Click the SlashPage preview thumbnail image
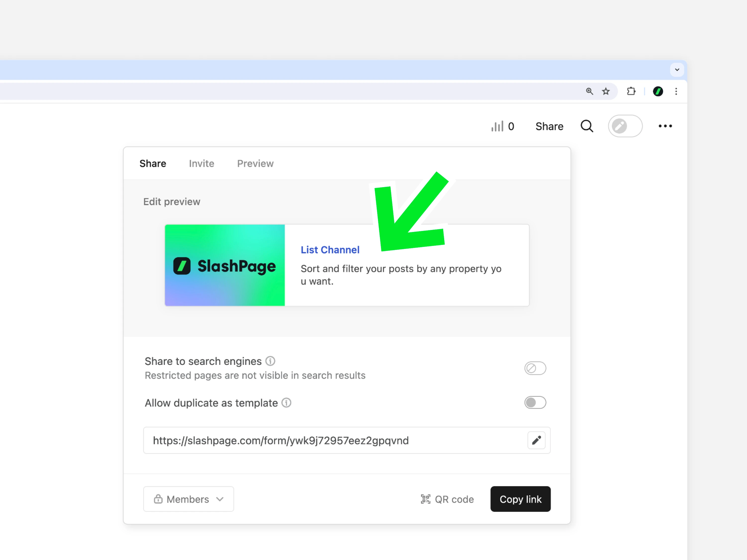Image resolution: width=747 pixels, height=560 pixels. (x=225, y=265)
